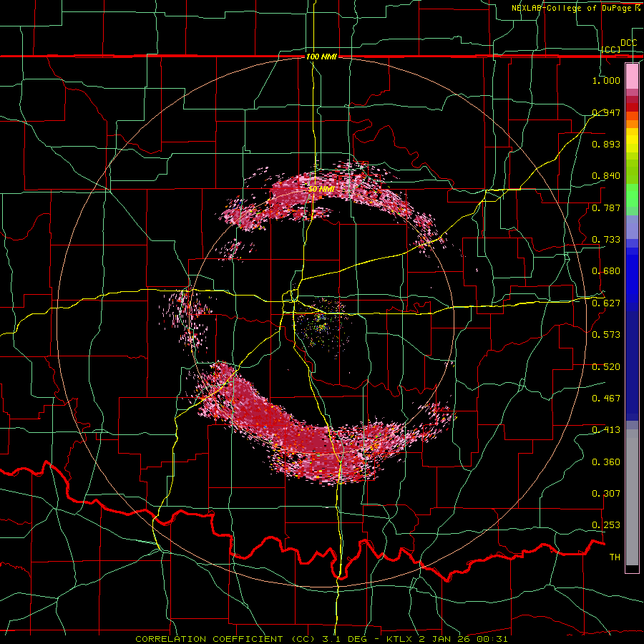
Task: Pick the bright green segment of color bar
Action: coord(632,195)
